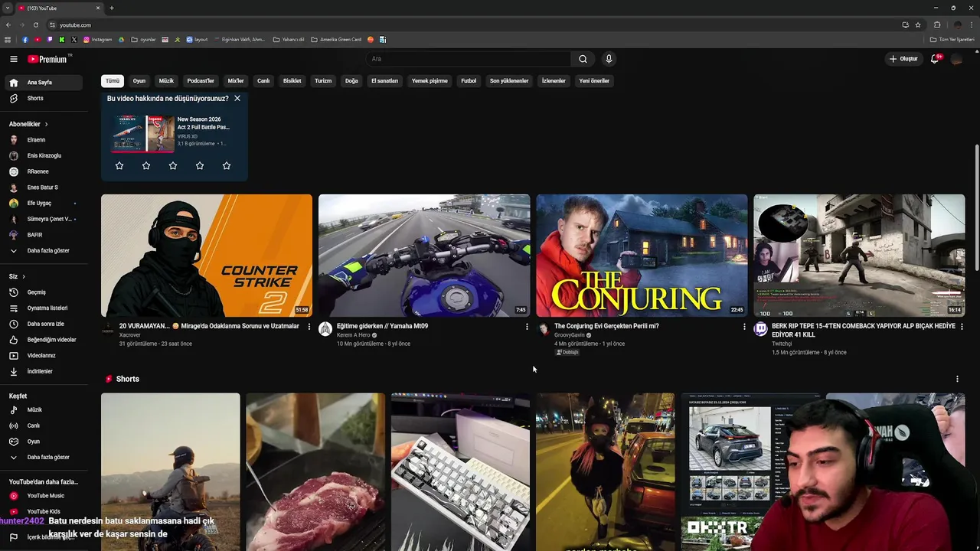Image resolution: width=980 pixels, height=551 pixels.
Task: Open more options for 20 VURAMAYAN video
Action: [x=309, y=327]
